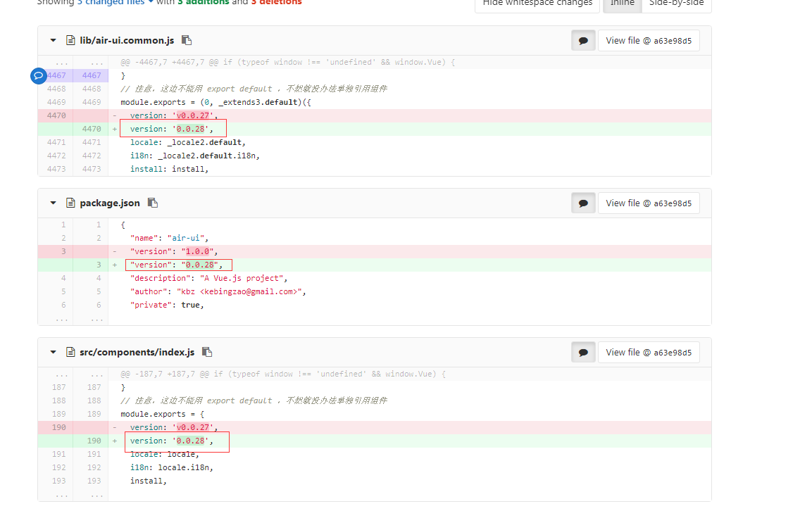Collapse the package.json file diff
Viewport: 812px width, 511px height.
point(53,203)
